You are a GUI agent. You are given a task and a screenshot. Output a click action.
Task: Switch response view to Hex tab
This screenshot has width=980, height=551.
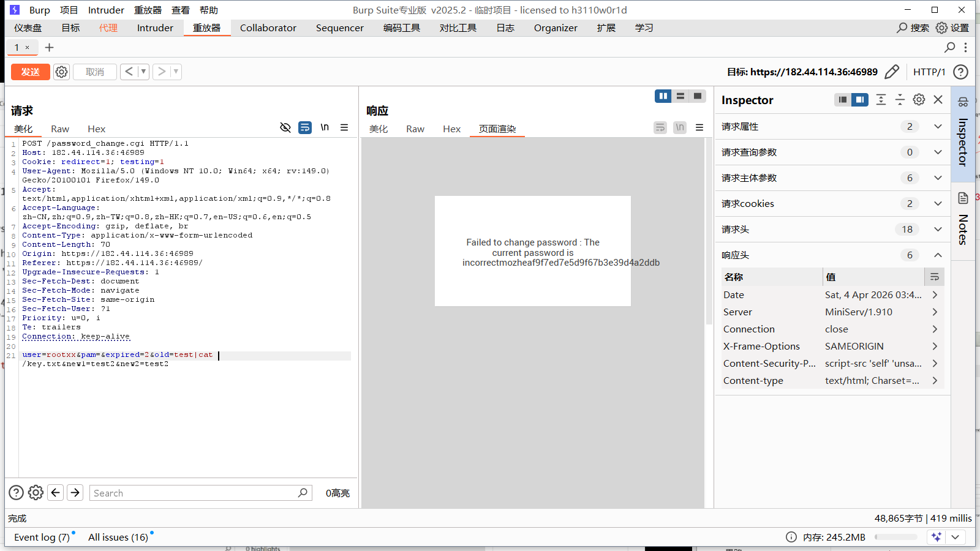click(x=451, y=129)
